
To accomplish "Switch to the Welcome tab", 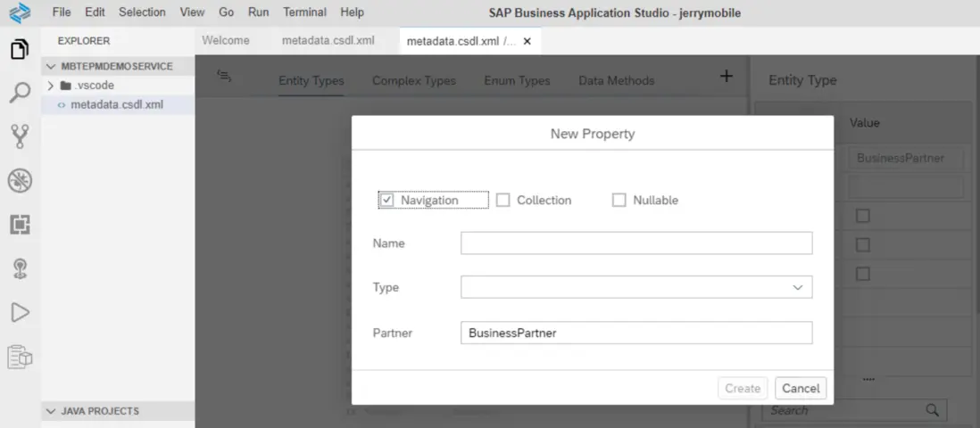I will click(x=226, y=41).
